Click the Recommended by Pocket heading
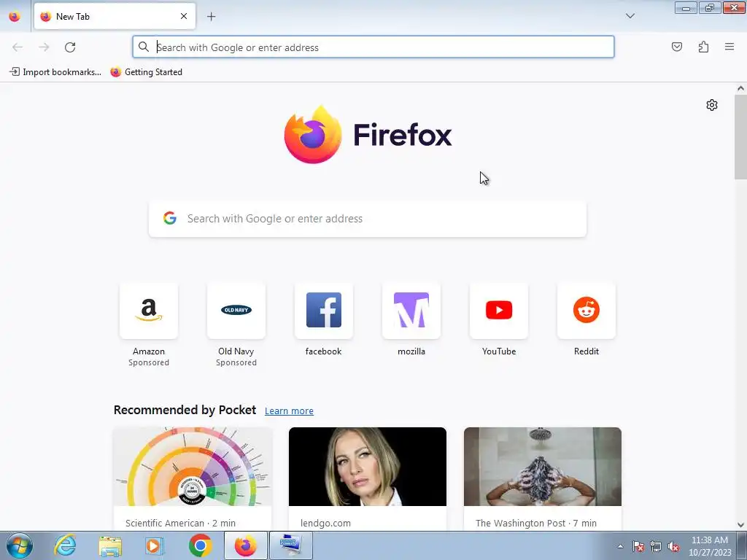This screenshot has height=560, width=747. pyautogui.click(x=185, y=410)
